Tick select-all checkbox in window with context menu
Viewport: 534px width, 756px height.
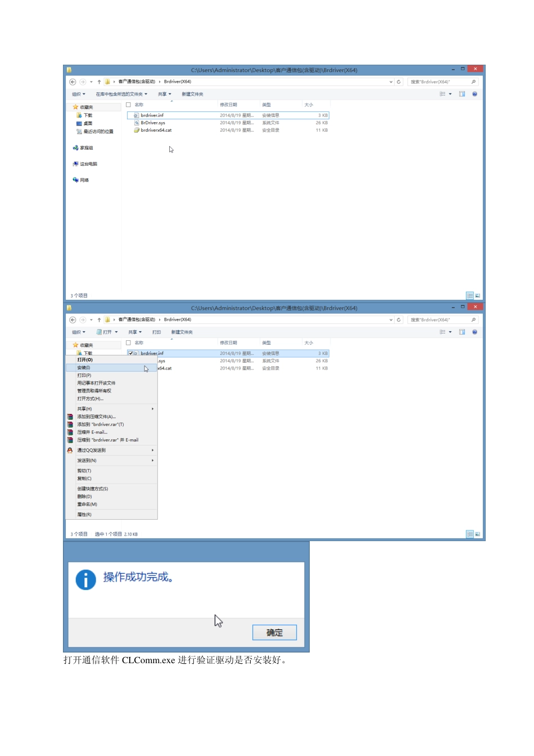(x=128, y=343)
